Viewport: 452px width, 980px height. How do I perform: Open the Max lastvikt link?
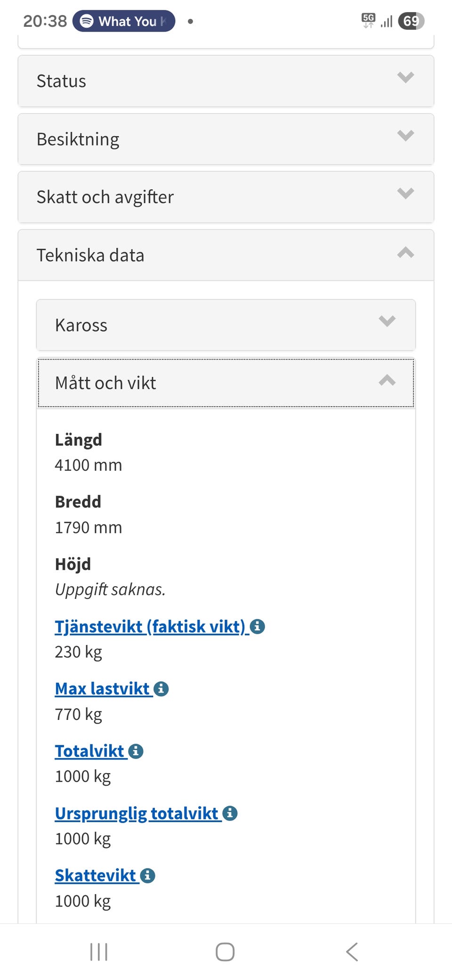(102, 689)
